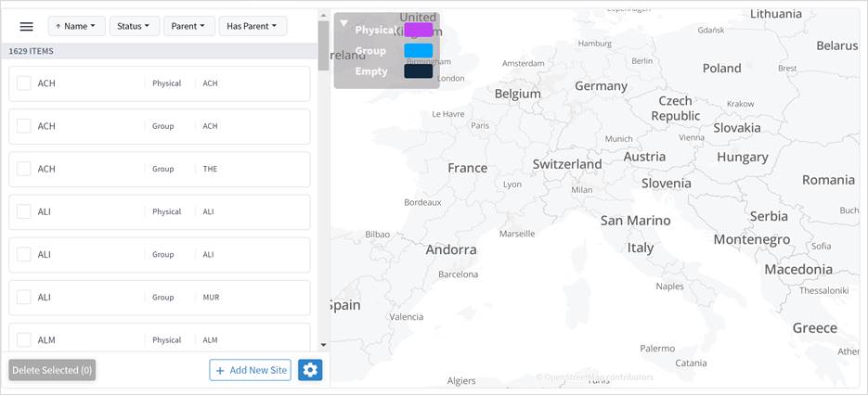Screen dimensions: 868x395
Task: Check the ACH Group THE row checkbox
Action: point(24,169)
